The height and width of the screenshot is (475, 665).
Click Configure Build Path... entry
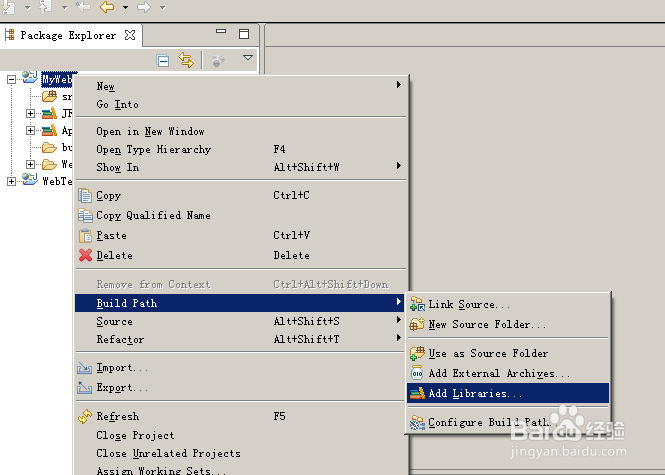coord(508,422)
